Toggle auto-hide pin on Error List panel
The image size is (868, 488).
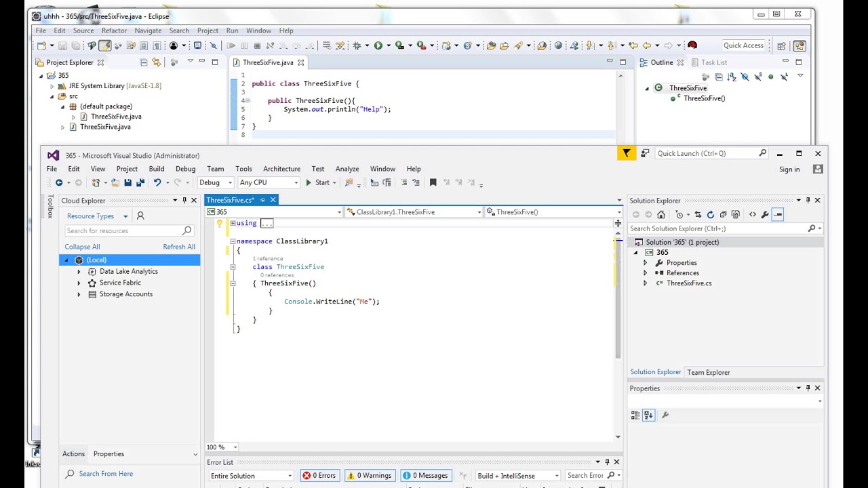click(x=607, y=462)
